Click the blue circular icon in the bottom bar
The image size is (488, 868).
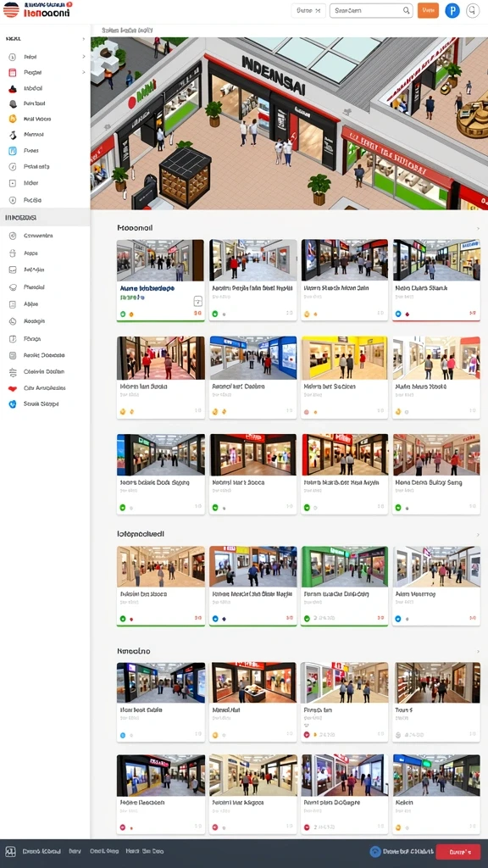[375, 852]
